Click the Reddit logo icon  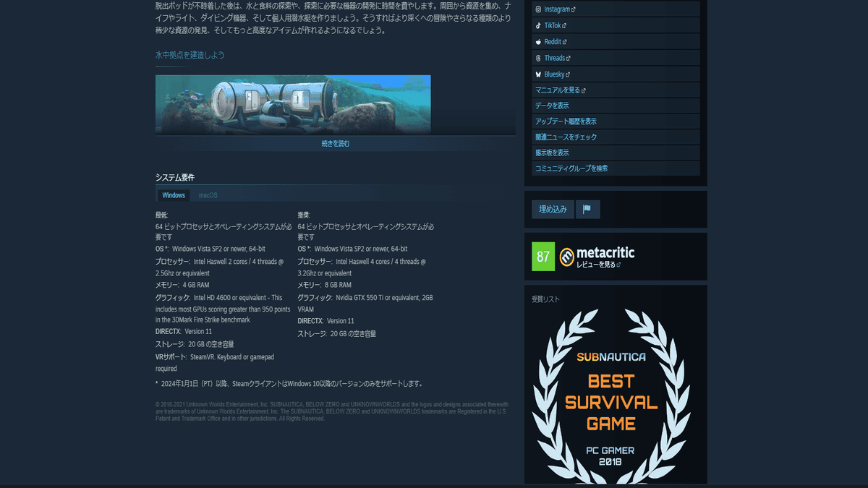[x=537, y=42]
